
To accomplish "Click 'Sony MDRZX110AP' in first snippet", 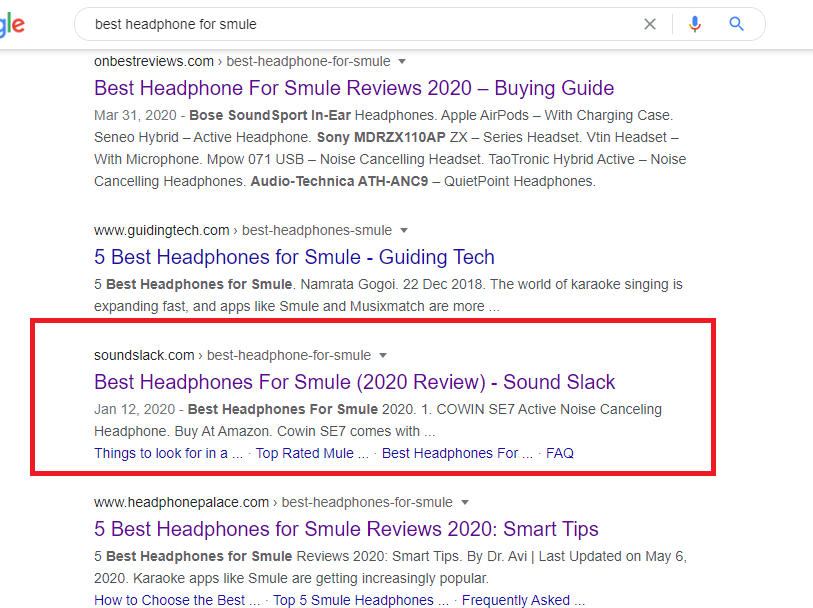I will click(x=381, y=137).
